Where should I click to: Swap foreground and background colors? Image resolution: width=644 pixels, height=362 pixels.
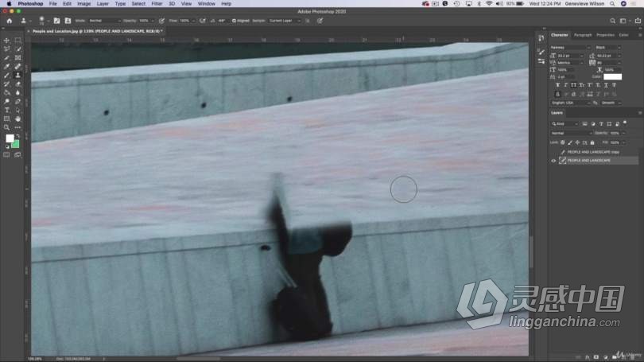tap(17, 136)
